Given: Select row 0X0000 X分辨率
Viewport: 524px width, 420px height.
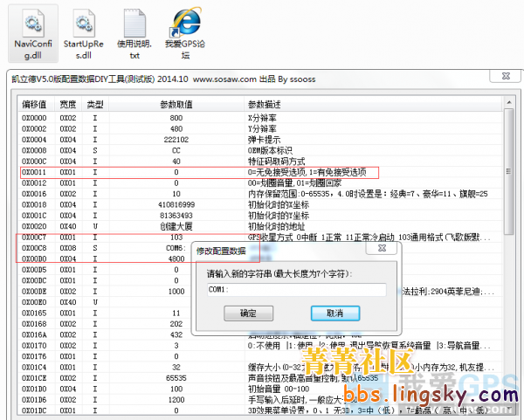Looking at the screenshot, I should point(260,118).
